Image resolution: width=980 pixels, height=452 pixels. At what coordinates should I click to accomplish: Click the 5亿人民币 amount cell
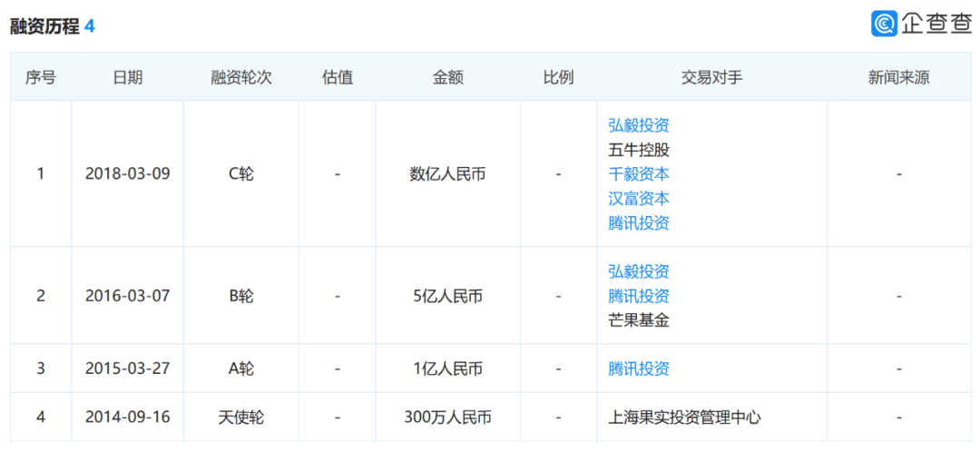click(447, 296)
